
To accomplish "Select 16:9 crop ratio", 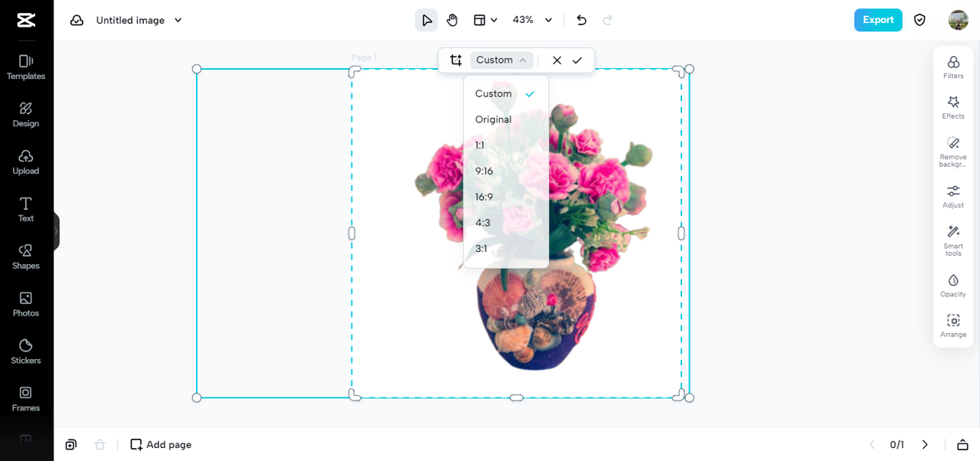I will [x=506, y=197].
